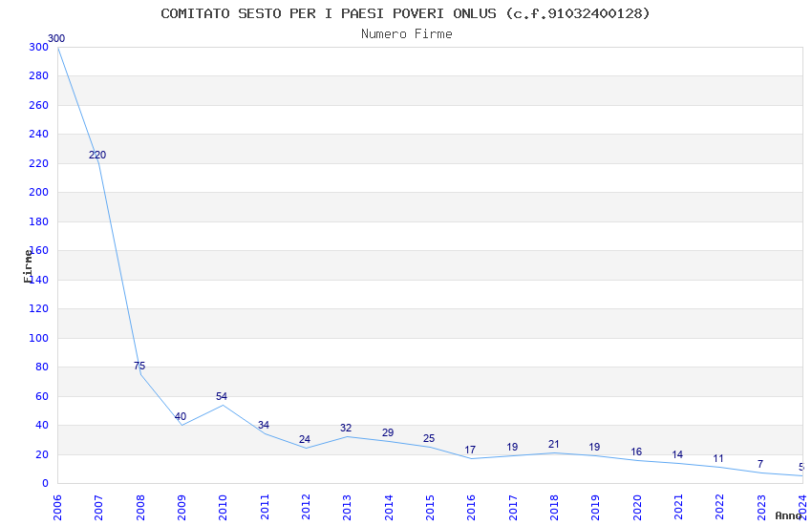
Task: Click the data label '220' for 2007
Action: 97,155
